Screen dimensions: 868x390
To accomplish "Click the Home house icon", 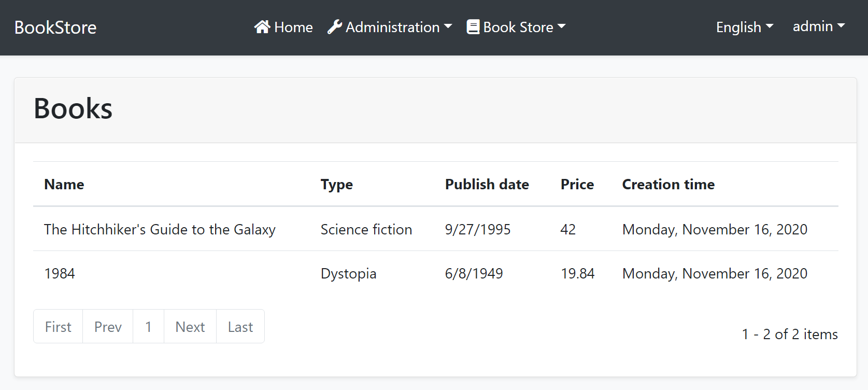I will point(262,27).
